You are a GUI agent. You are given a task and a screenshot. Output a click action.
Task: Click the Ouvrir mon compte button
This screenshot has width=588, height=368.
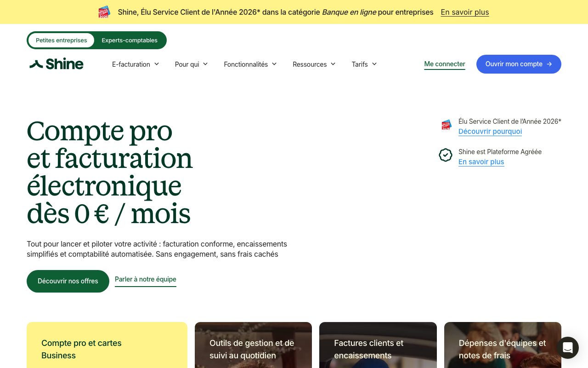pyautogui.click(x=519, y=64)
